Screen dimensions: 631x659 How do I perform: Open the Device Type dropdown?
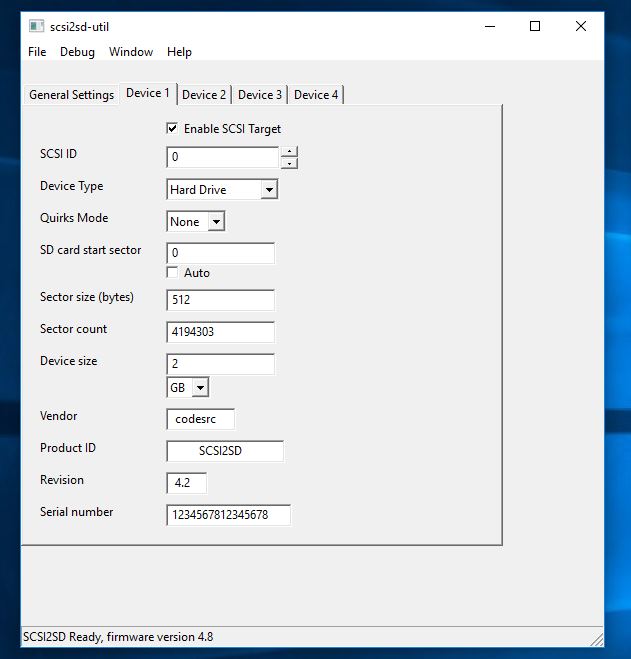click(x=269, y=190)
